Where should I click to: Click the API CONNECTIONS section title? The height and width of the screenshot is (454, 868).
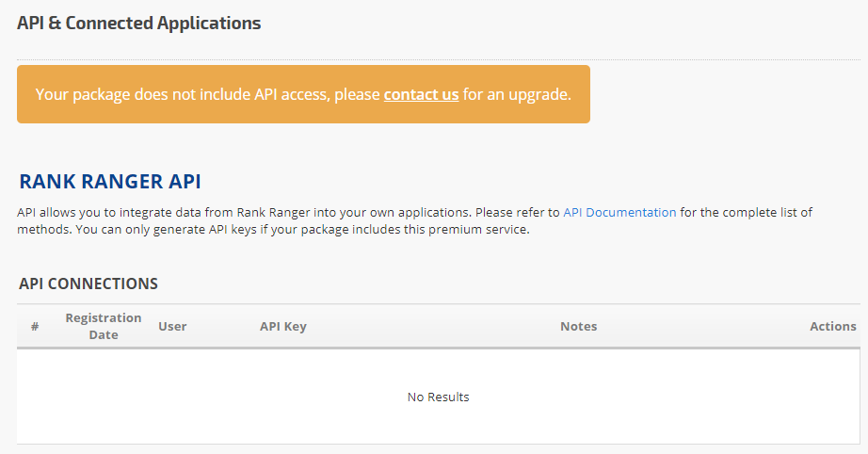pyautogui.click(x=88, y=284)
